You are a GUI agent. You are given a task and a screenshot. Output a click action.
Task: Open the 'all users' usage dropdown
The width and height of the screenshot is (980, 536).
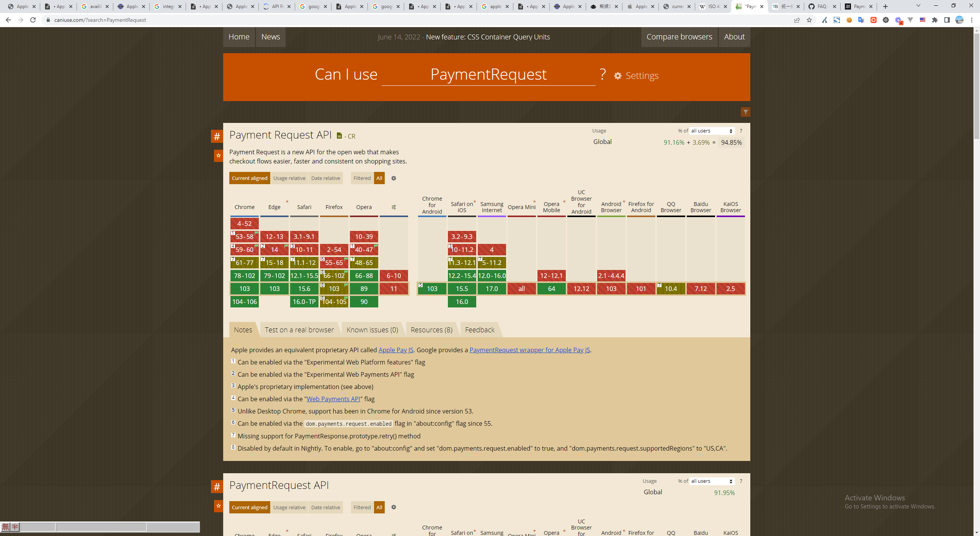click(x=712, y=131)
